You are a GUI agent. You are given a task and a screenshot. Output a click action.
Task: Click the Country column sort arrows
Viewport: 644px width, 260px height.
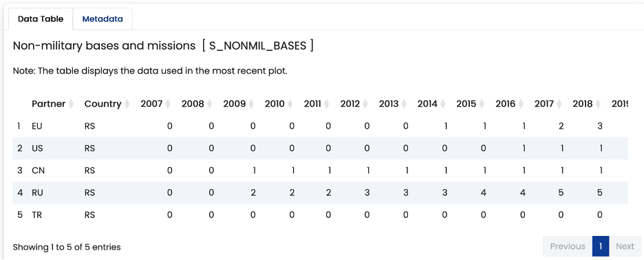pos(127,105)
